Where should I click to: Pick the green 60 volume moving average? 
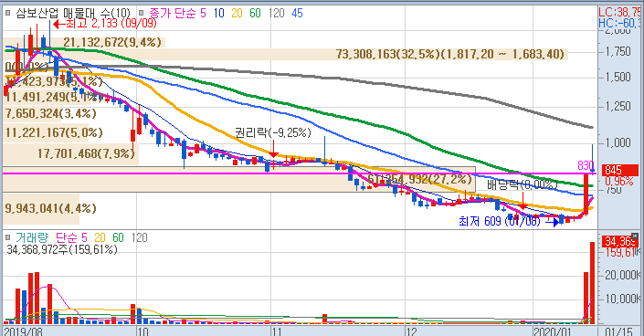tap(118, 237)
